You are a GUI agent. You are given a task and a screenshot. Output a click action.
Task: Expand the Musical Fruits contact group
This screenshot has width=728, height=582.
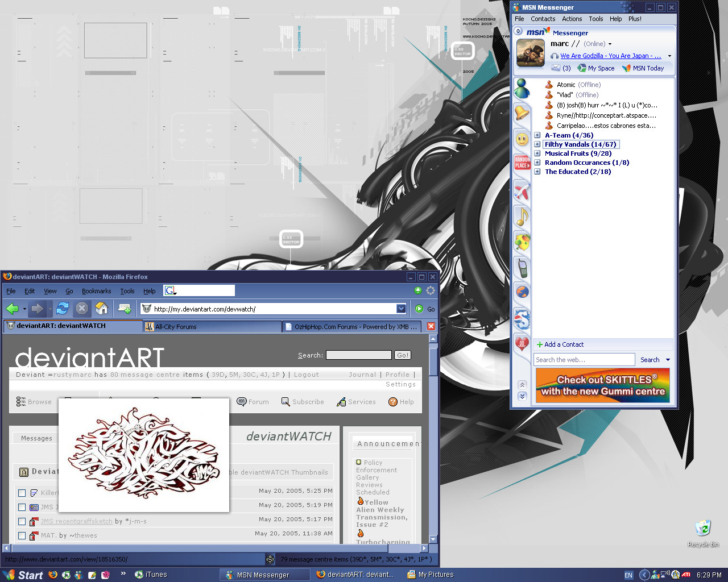point(537,153)
